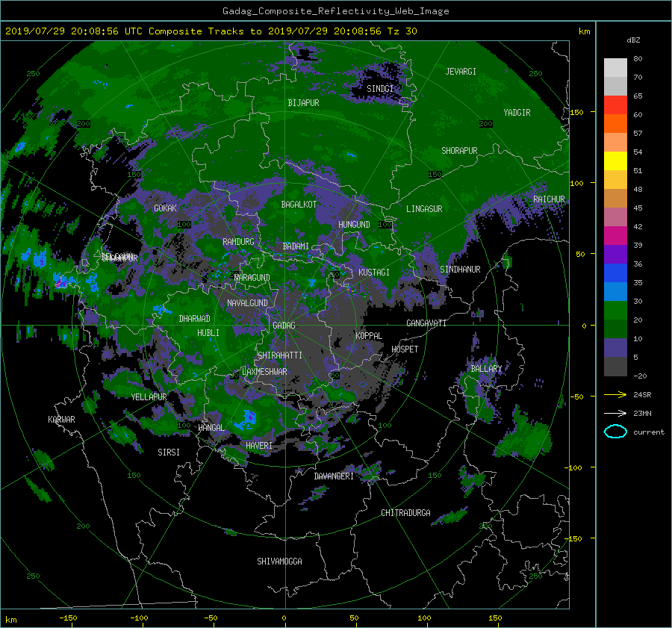This screenshot has height=628, width=672.
Task: Click the SHIVAMOGGA city label
Action: pyautogui.click(x=279, y=561)
